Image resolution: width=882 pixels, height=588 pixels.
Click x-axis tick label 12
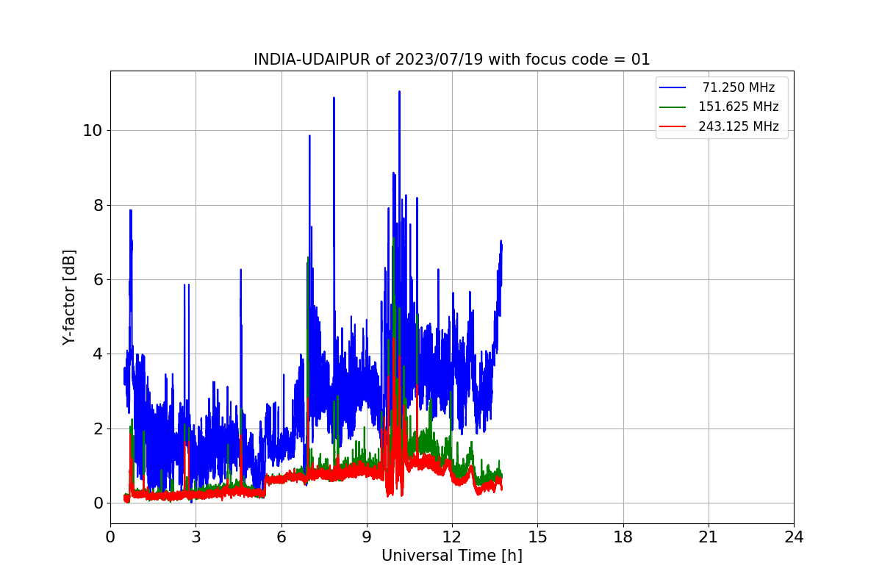point(452,537)
